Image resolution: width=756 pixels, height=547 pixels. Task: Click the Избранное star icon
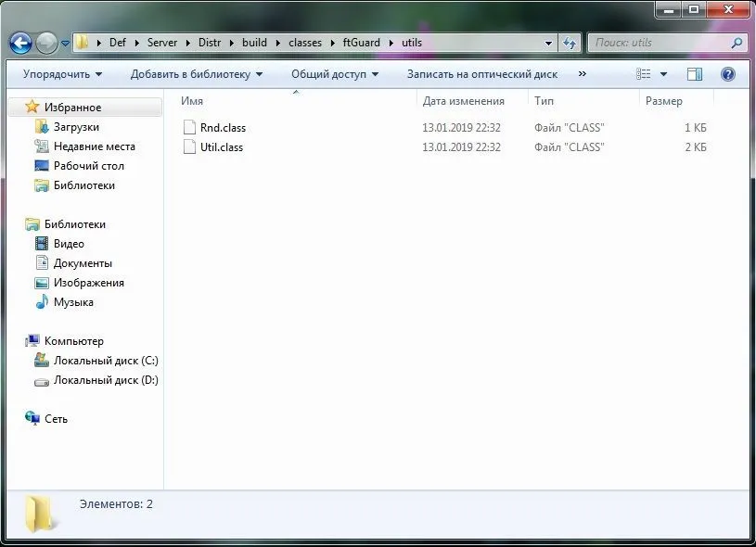pyautogui.click(x=32, y=107)
